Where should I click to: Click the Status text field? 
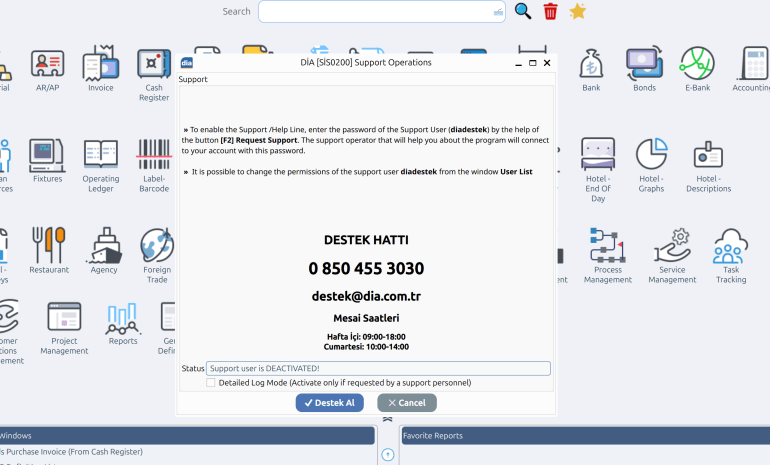point(378,368)
